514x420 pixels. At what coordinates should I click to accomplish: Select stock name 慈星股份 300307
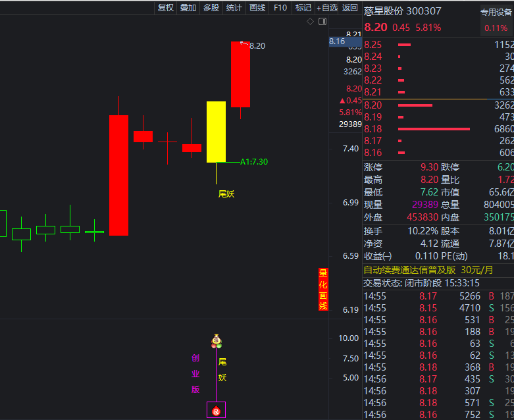click(x=403, y=11)
